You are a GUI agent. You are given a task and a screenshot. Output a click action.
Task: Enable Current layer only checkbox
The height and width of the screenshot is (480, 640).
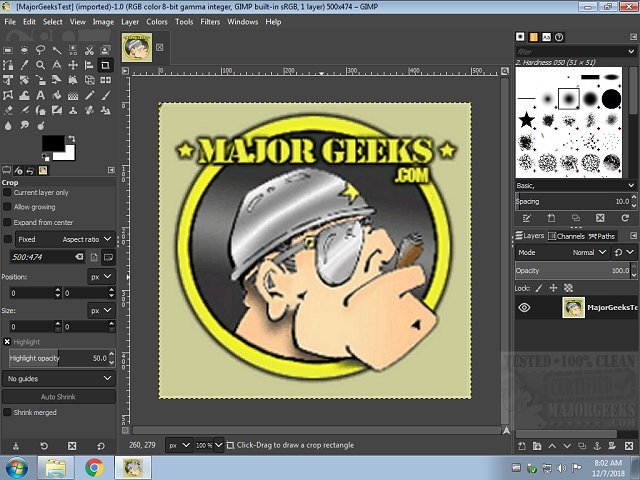pos(8,192)
